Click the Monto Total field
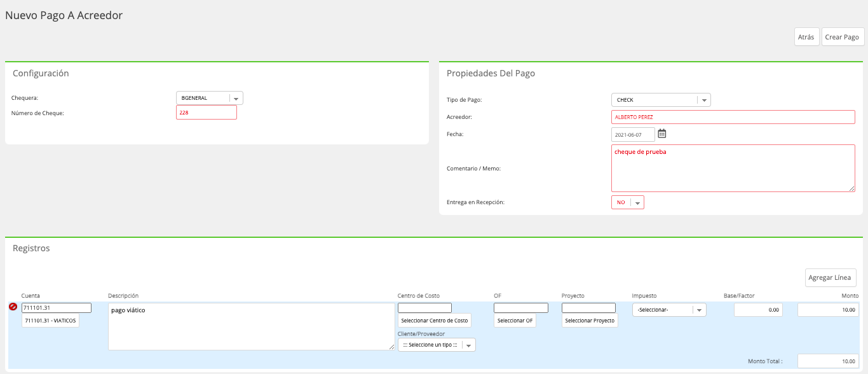Image resolution: width=868 pixels, height=374 pixels. coord(828,361)
